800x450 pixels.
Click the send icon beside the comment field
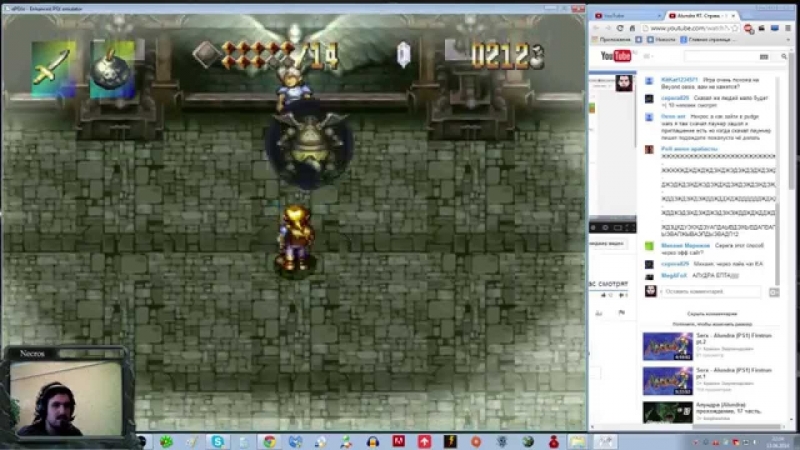pos(774,292)
